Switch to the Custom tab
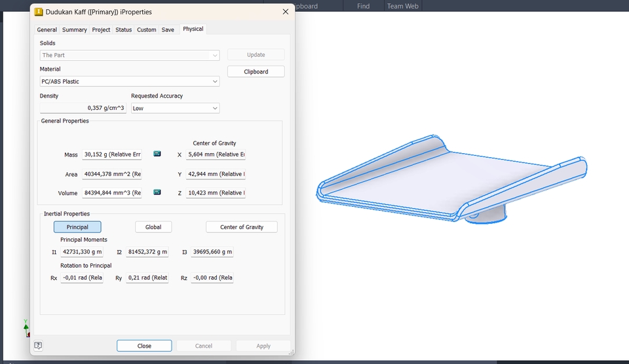This screenshot has width=629, height=364. tap(146, 29)
